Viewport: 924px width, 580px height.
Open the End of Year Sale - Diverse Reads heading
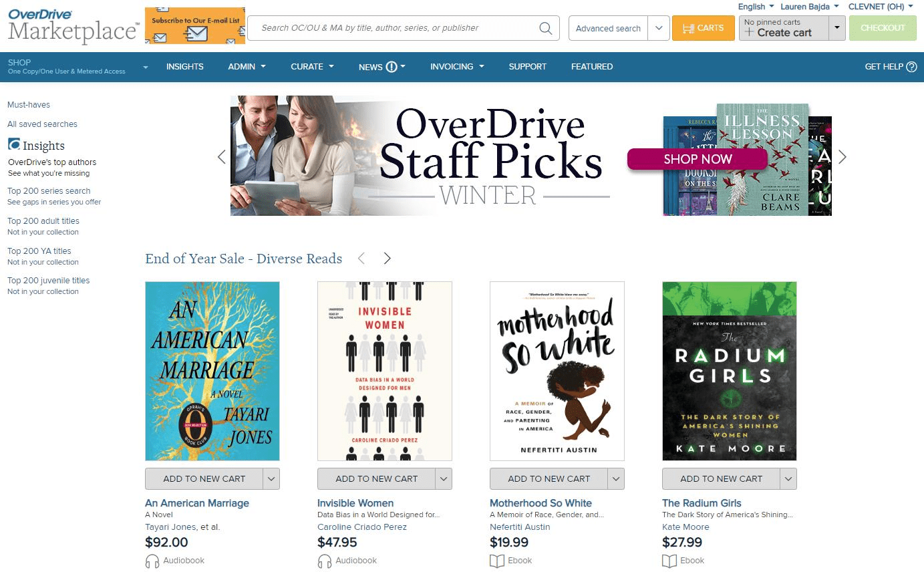click(244, 259)
